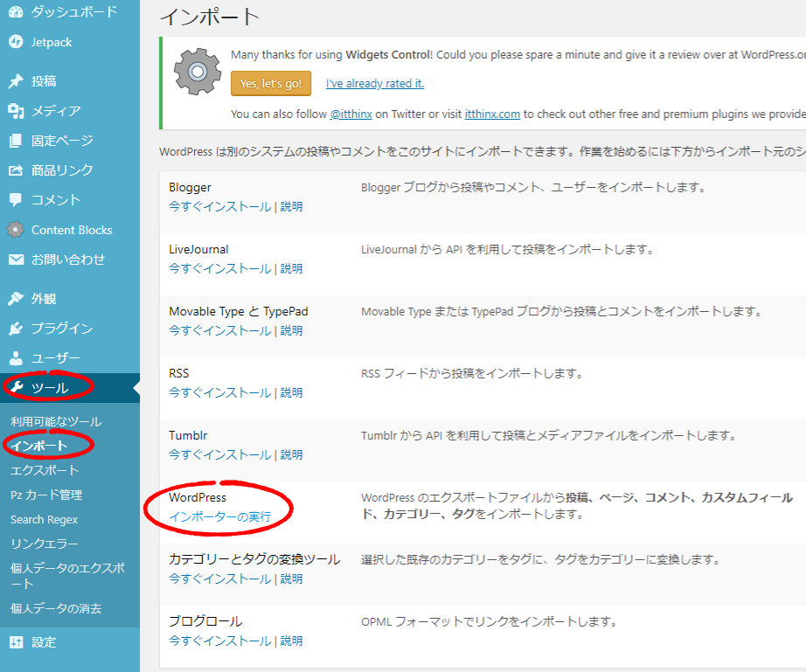This screenshot has width=806, height=672.
Task: Open the 説明 link for Tumblr
Action: click(x=292, y=454)
